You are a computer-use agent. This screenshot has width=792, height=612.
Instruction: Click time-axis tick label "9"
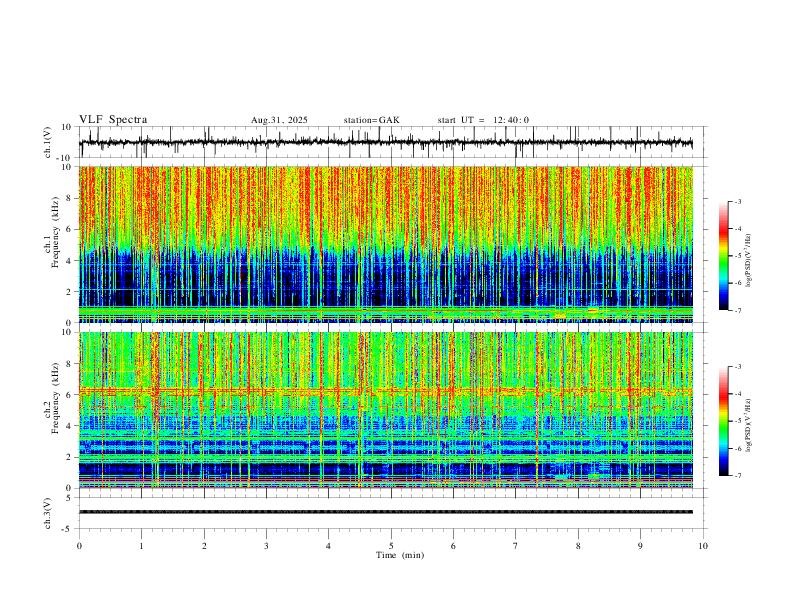640,546
